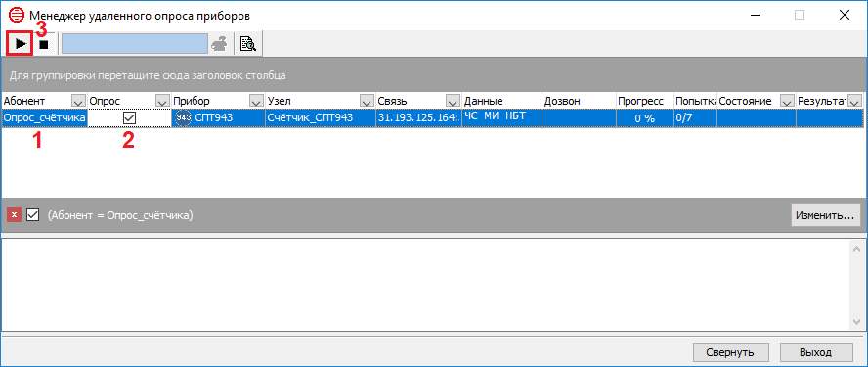Select the Прогресс column header

click(645, 101)
